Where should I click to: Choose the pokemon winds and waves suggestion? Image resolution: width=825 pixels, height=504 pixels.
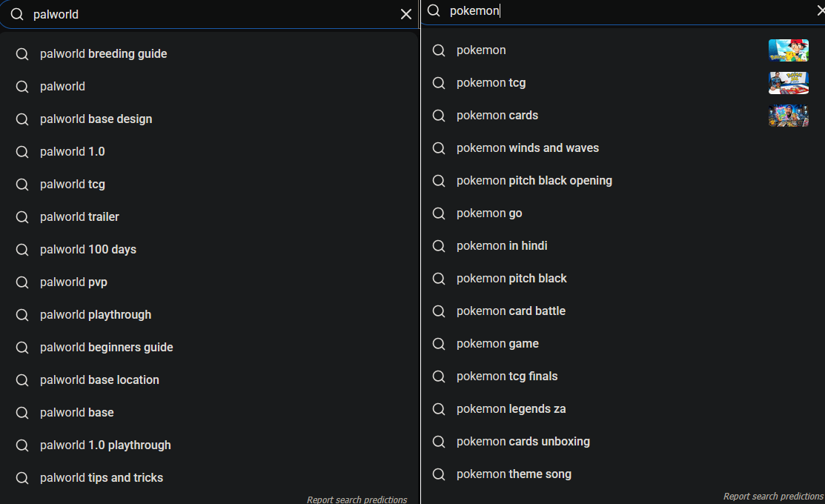pyautogui.click(x=623, y=147)
